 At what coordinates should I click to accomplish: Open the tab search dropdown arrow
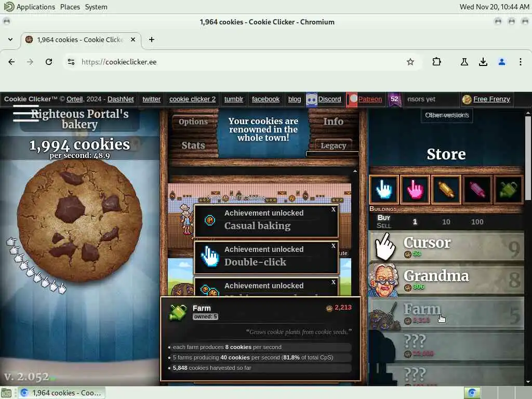[10, 39]
